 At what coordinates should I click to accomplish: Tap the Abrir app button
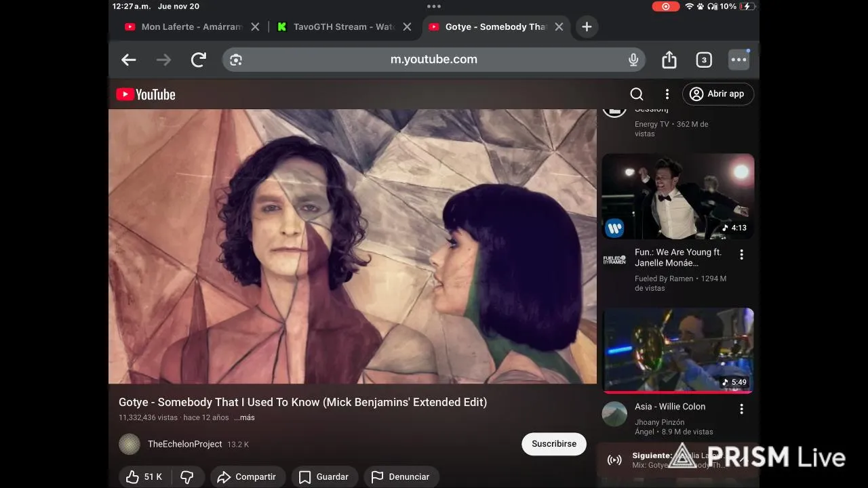[717, 94]
